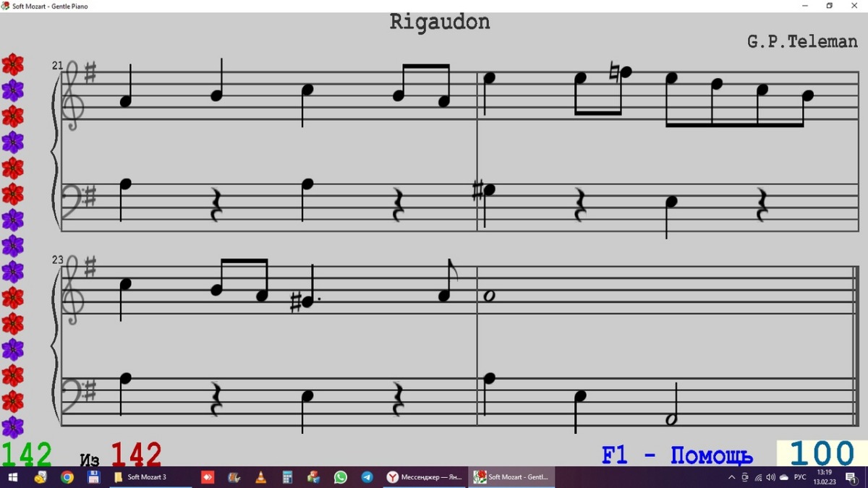Open the Windows Start menu

[x=12, y=477]
